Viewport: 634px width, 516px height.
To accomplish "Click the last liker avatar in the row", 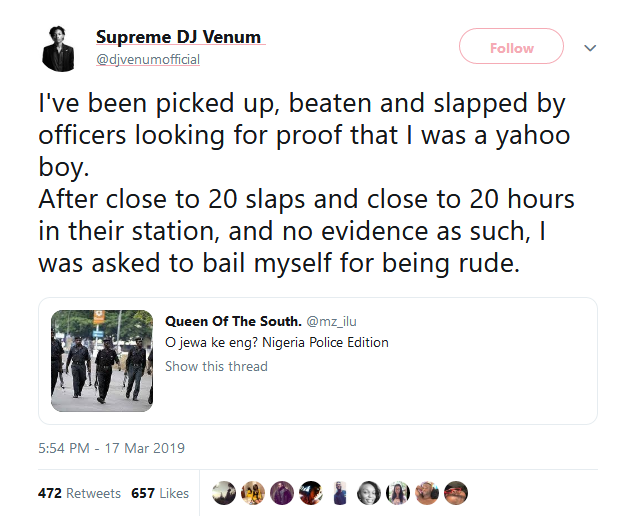I will [456, 493].
